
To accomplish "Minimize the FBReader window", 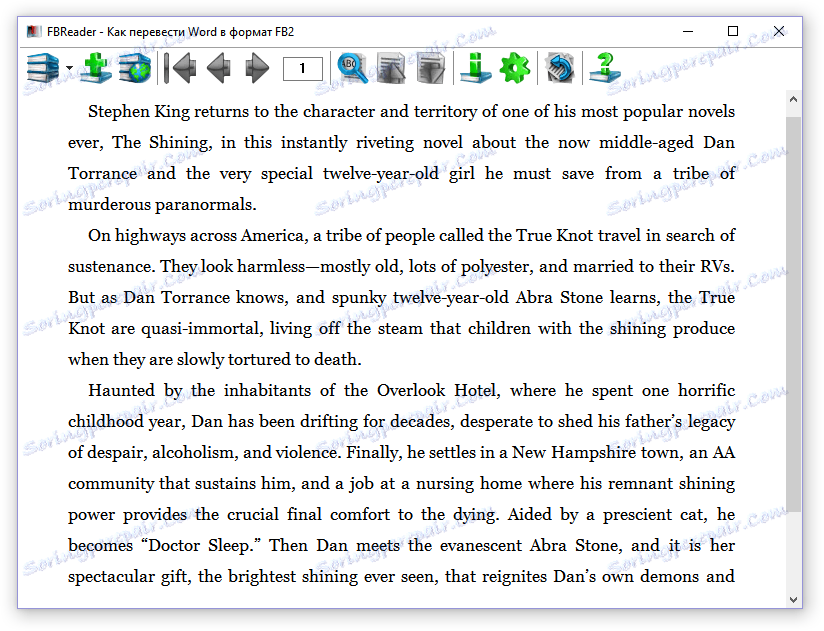I will click(688, 32).
